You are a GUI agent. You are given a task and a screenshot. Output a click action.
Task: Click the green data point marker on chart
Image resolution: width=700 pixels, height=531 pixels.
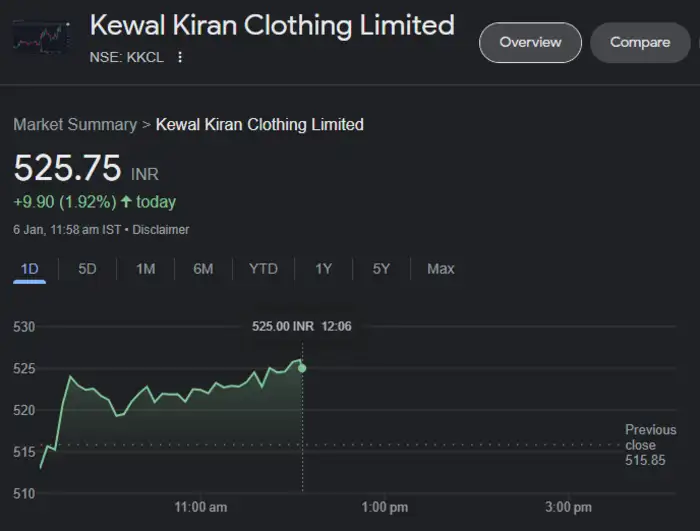coord(302,368)
